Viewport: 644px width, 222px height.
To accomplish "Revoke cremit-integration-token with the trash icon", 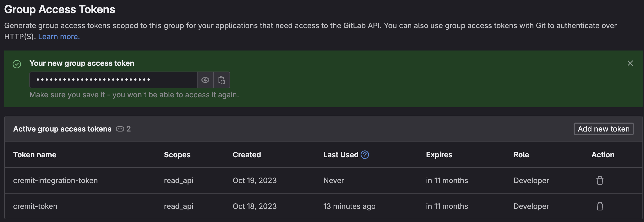I will tap(600, 180).
